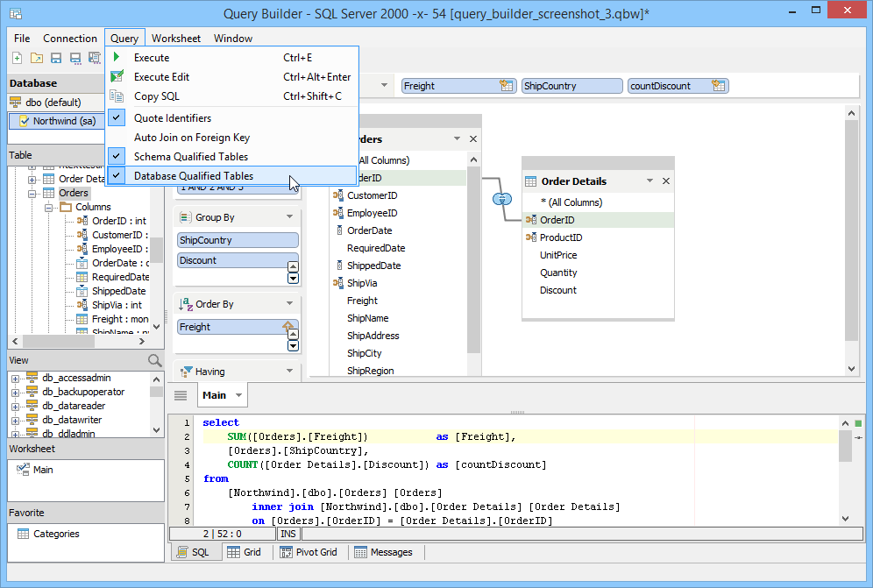Click the Copy SQL pages icon
The height and width of the screenshot is (588, 873).
coord(117,96)
